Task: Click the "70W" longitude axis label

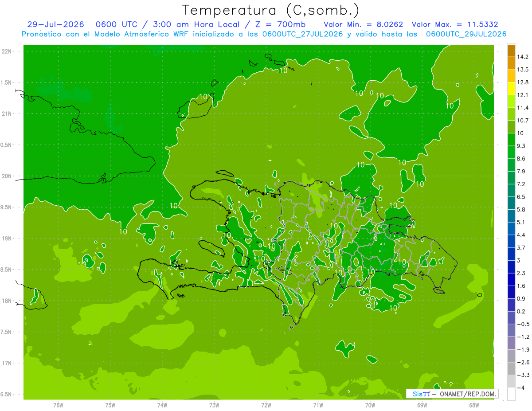Action: pos(370,405)
